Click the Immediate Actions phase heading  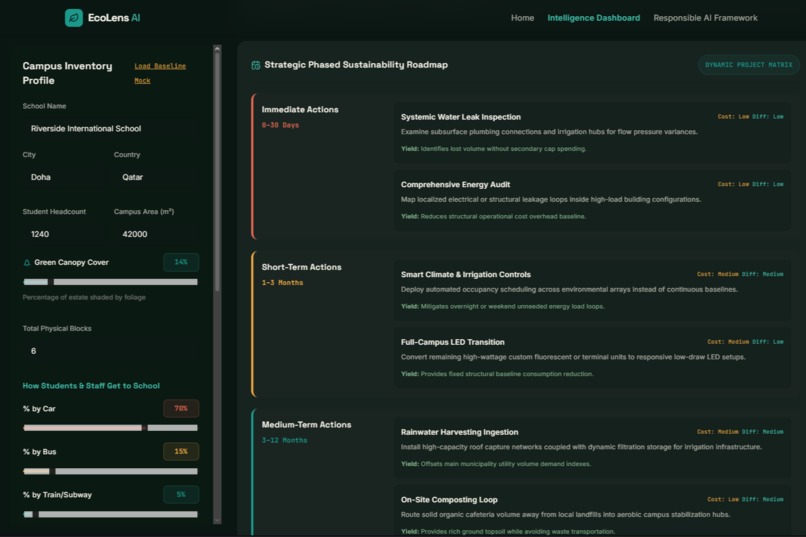click(x=300, y=109)
